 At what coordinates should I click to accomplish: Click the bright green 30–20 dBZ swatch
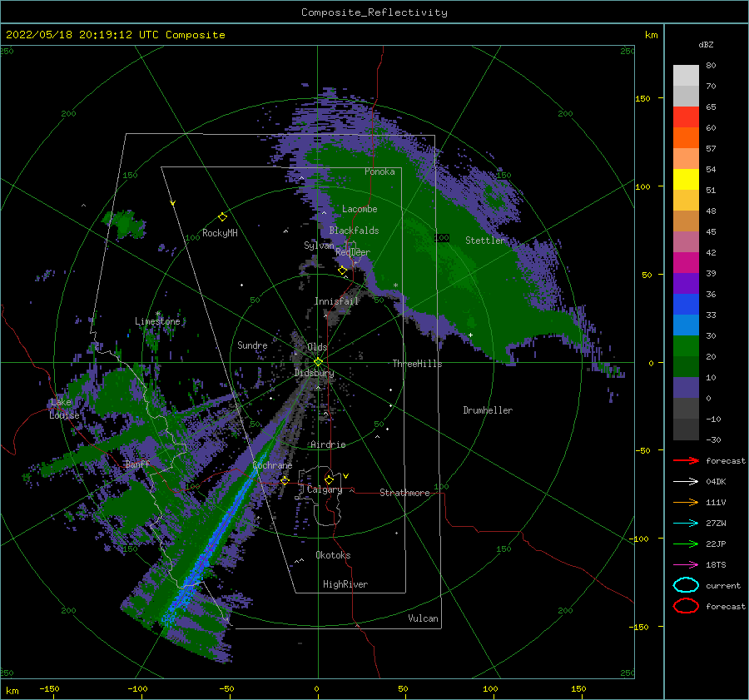[x=686, y=346]
